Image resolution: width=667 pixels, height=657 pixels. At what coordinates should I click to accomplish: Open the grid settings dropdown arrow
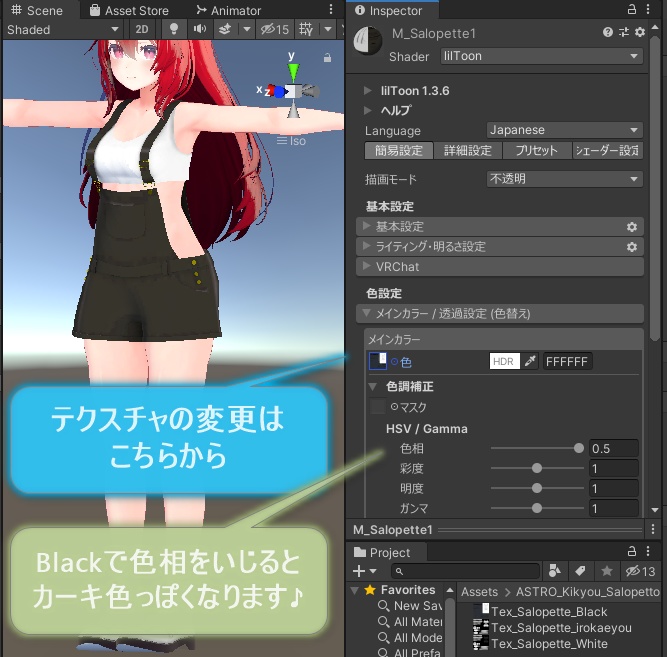click(328, 29)
